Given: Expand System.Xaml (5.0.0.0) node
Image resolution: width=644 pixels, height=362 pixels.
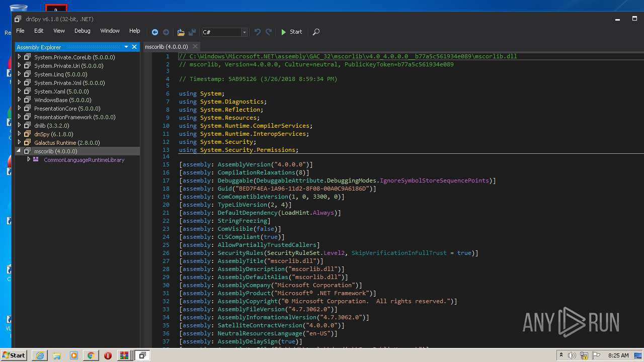Looking at the screenshot, I should 19,91.
